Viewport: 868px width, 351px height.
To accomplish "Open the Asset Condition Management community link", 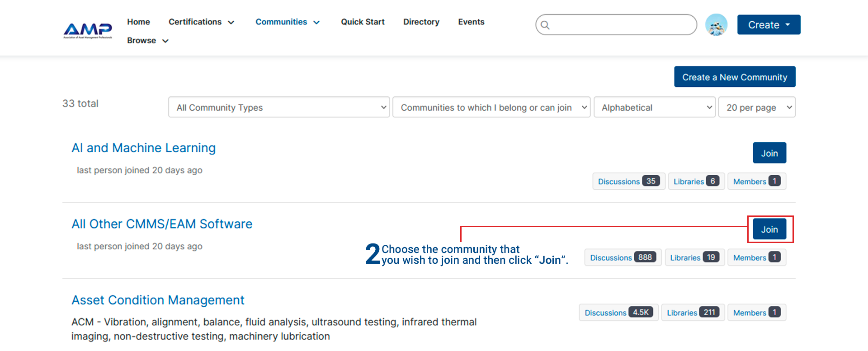I will 158,300.
